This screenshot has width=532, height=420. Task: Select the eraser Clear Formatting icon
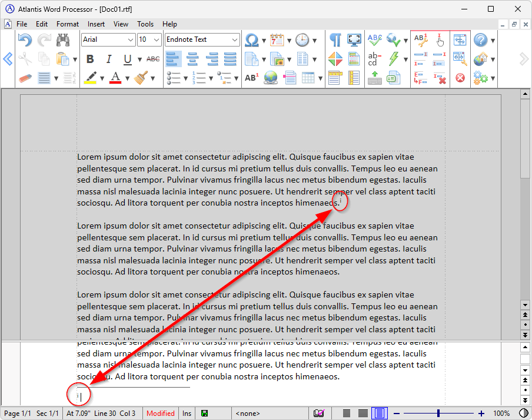[x=25, y=78]
